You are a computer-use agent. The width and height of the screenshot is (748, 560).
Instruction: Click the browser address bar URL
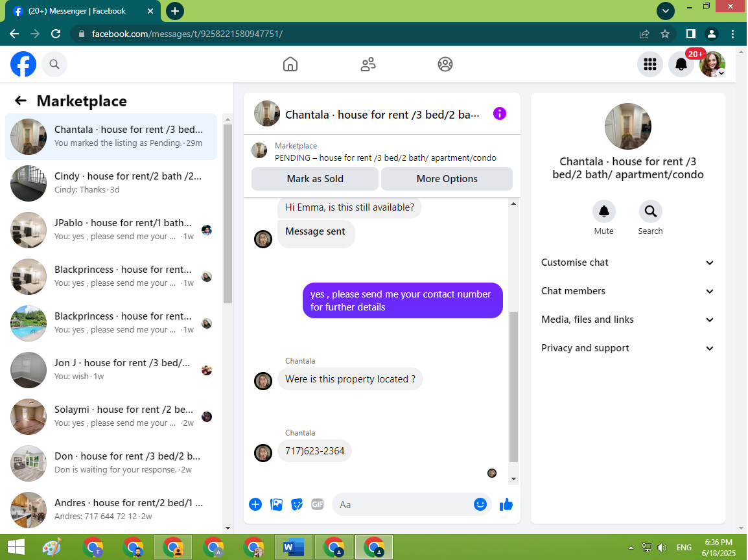(x=187, y=34)
